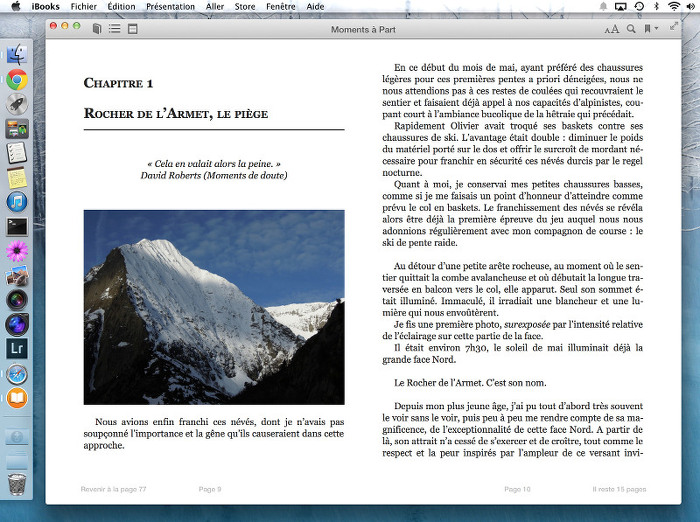The image size is (700, 522).
Task: Open the bookmark dropdown in toolbar
Action: coord(651,29)
